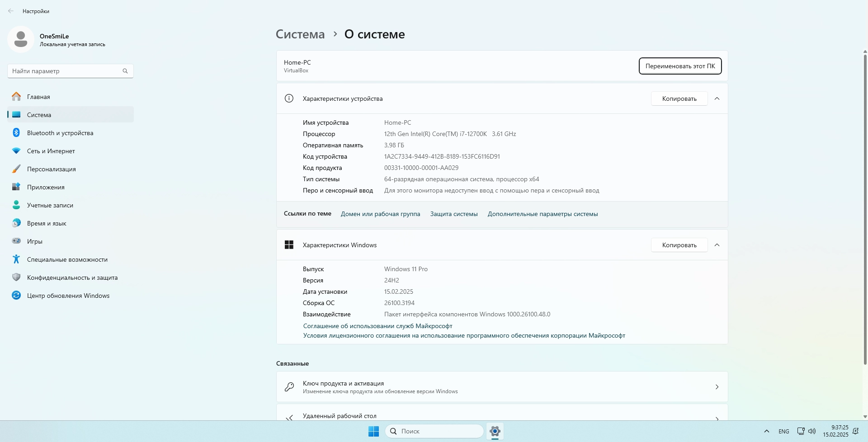This screenshot has height=442, width=868.
Task: Select Система in settings sidebar
Action: [x=71, y=114]
